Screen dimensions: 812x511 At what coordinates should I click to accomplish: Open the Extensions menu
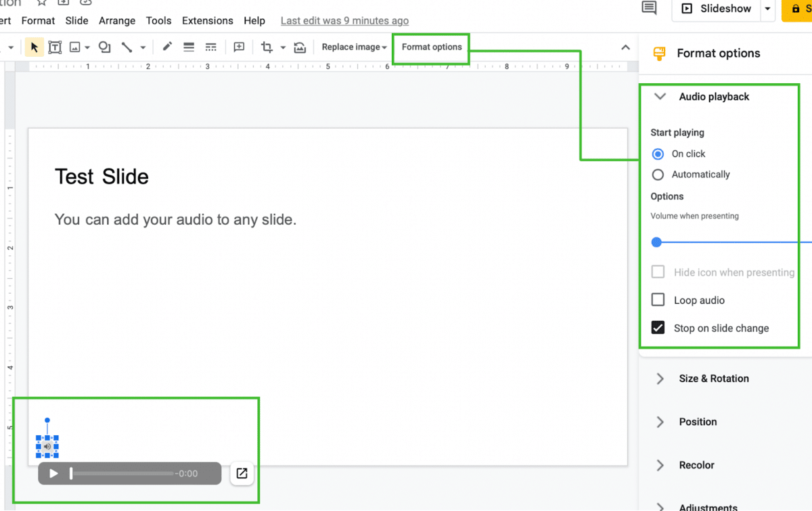207,20
